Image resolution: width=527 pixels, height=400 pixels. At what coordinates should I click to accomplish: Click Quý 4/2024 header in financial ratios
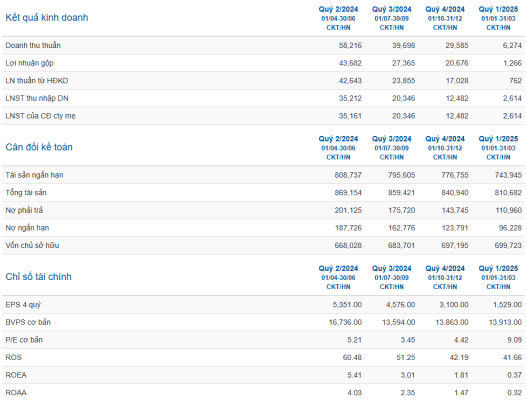pos(445,269)
